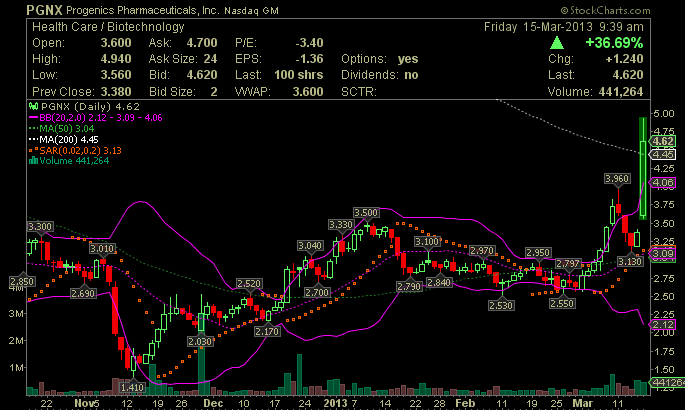Click the 1.410 low price label
685x410 pixels.
[x=131, y=386]
